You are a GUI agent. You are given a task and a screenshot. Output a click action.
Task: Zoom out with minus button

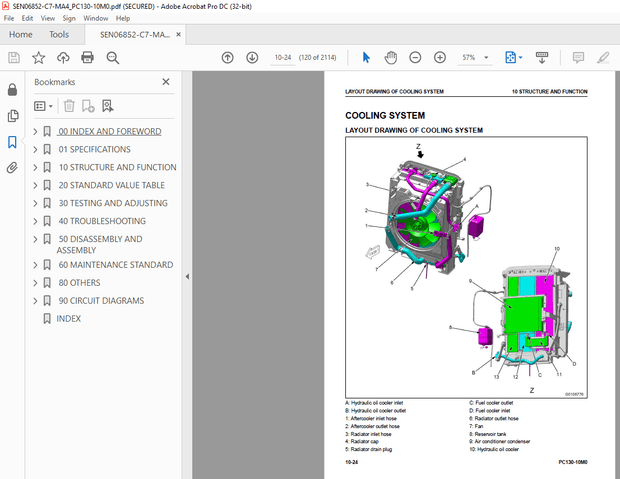[x=415, y=58]
